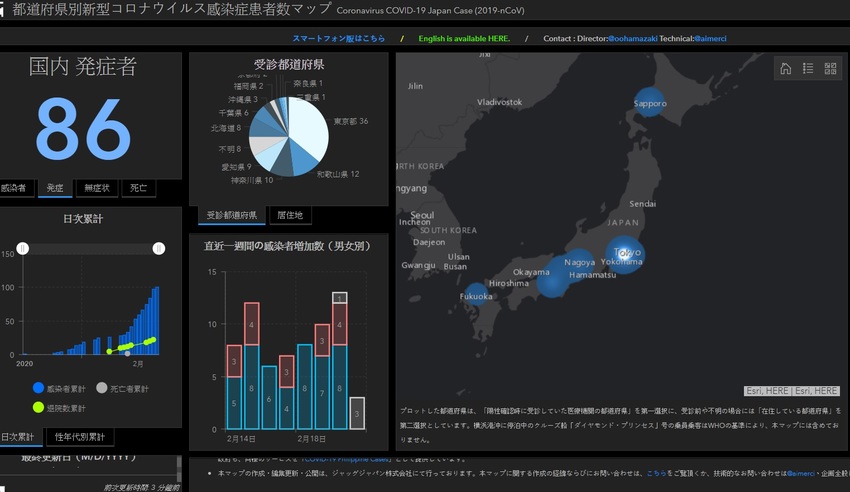Click the large 86 case count number
Image resolution: width=850 pixels, height=492 pixels.
pyautogui.click(x=83, y=129)
